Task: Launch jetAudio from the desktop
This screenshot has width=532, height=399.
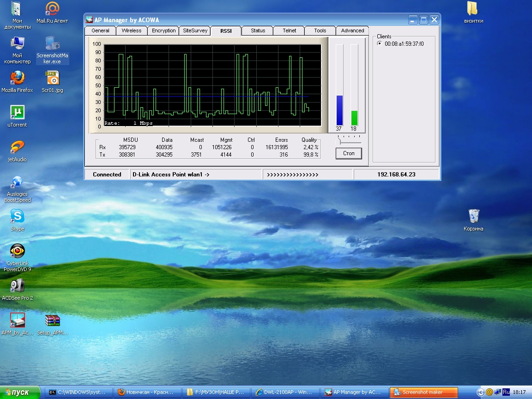Action: [17, 147]
